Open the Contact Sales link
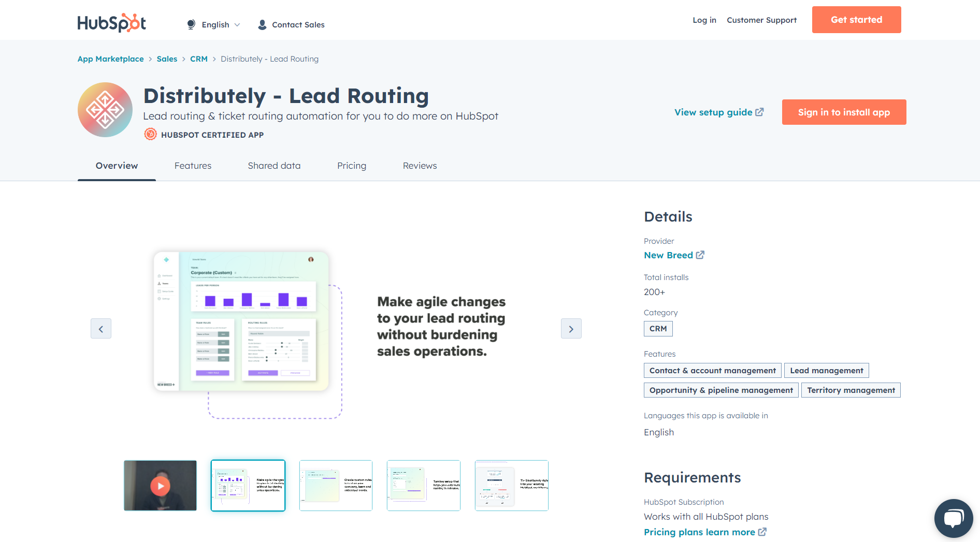The width and height of the screenshot is (980, 542). 298,24
